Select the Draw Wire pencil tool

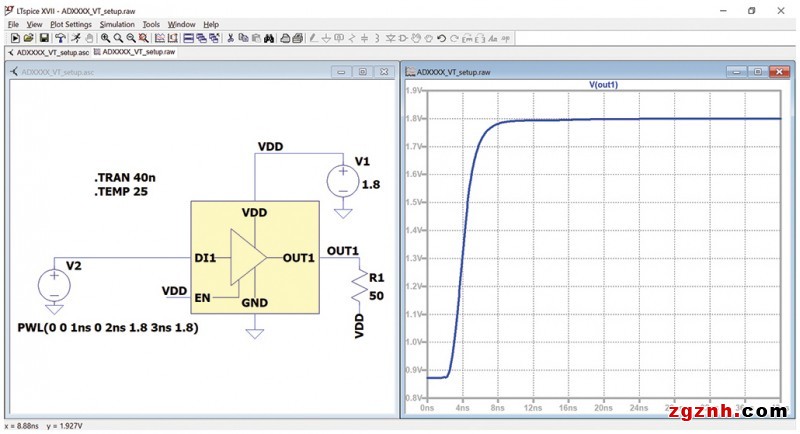(314, 38)
